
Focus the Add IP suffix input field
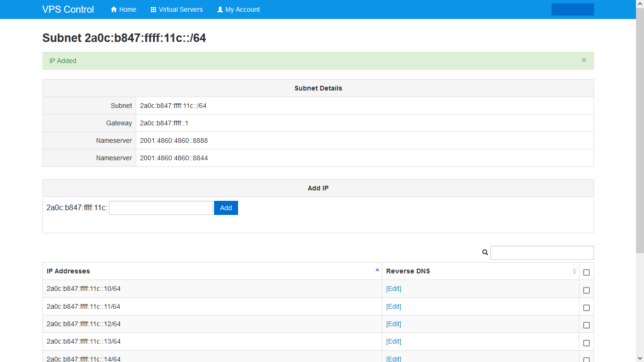(x=161, y=208)
